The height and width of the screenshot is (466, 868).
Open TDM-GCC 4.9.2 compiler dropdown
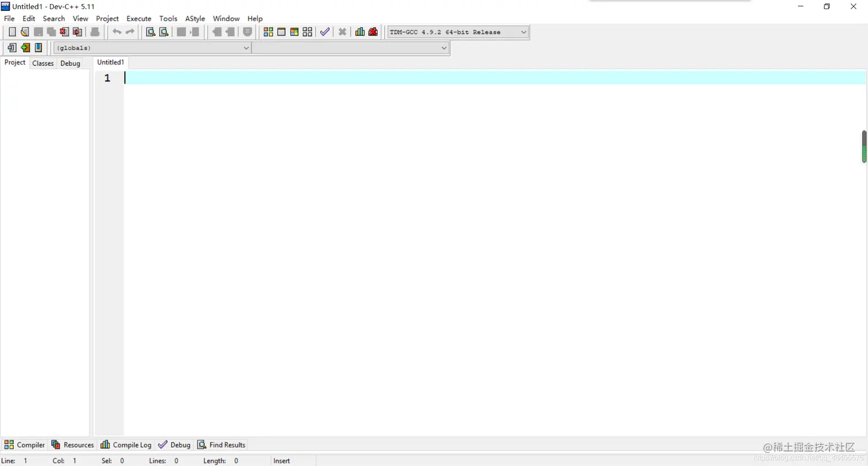[458, 32]
